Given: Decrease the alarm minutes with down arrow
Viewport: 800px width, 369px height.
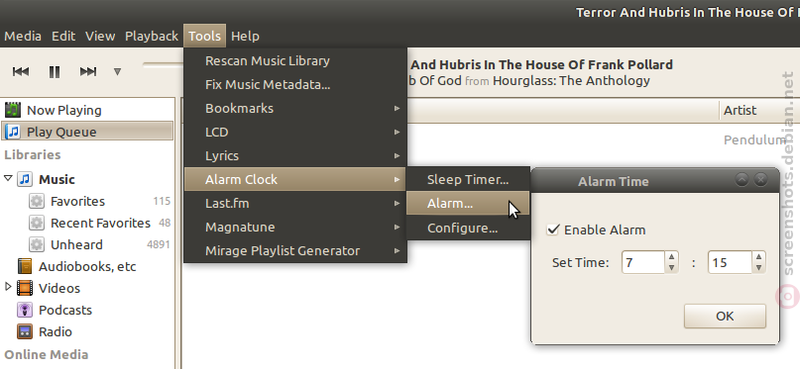Looking at the screenshot, I should (759, 267).
